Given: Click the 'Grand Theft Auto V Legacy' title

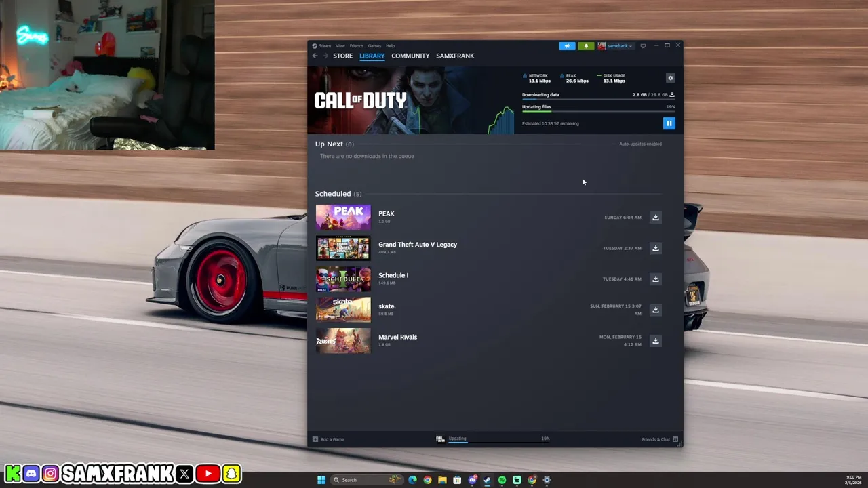Looking at the screenshot, I should tap(418, 245).
